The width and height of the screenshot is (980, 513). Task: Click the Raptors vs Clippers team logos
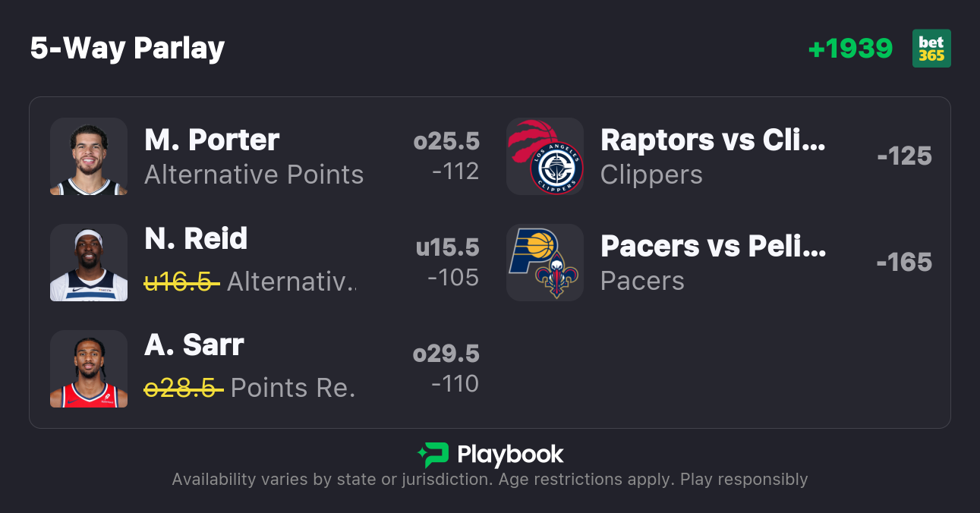coord(545,156)
